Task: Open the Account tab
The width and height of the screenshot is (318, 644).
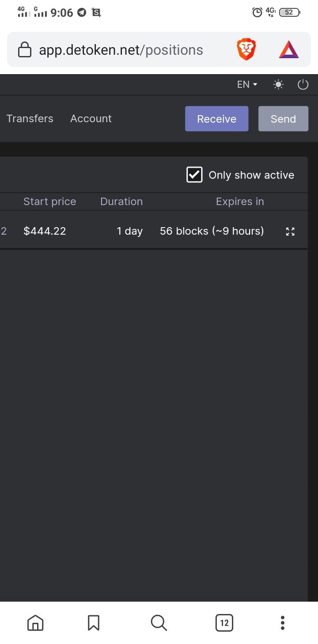Action: 91,119
